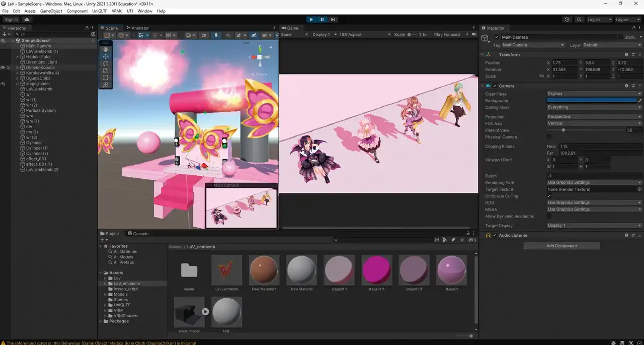Viewport: 644px width, 345px height.
Task: Select the Rect tool in Scene overlay
Action: pyautogui.click(x=106, y=78)
